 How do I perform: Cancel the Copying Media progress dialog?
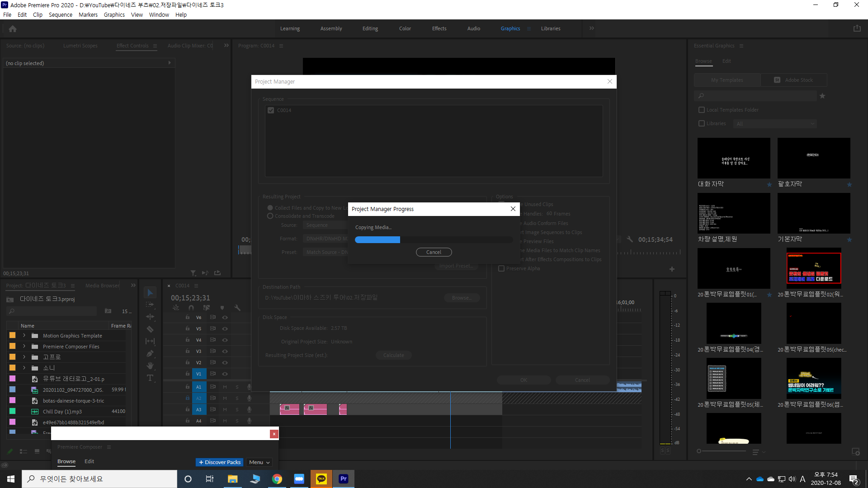(x=434, y=252)
